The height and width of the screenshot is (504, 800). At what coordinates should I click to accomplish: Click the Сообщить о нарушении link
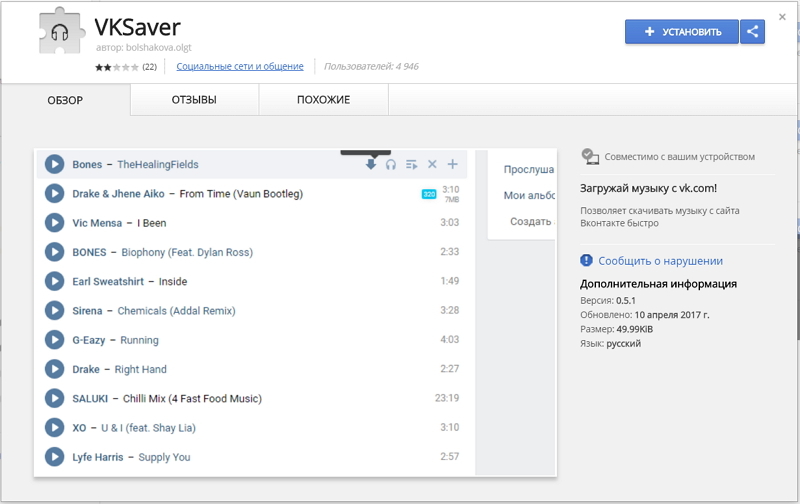pyautogui.click(x=660, y=261)
